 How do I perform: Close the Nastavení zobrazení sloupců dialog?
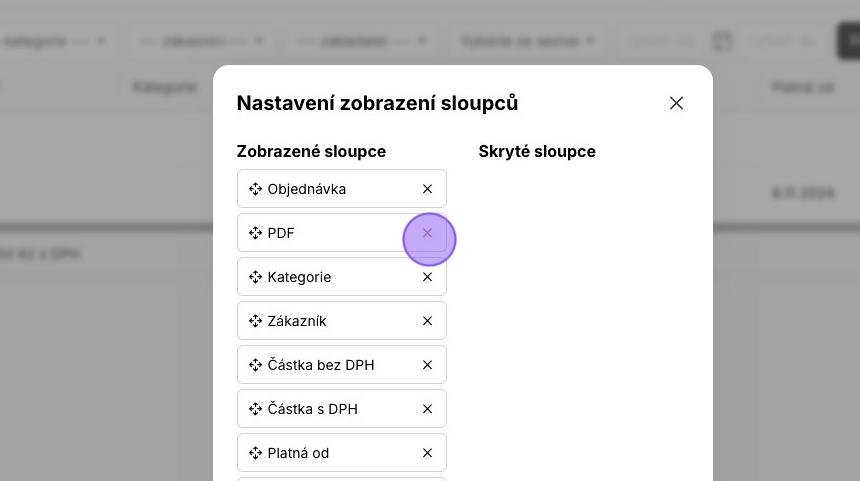(676, 103)
